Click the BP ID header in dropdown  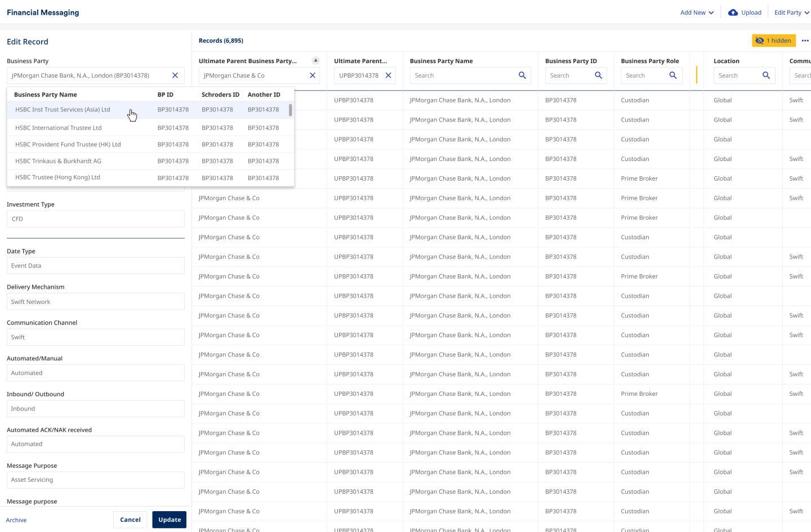(x=166, y=95)
